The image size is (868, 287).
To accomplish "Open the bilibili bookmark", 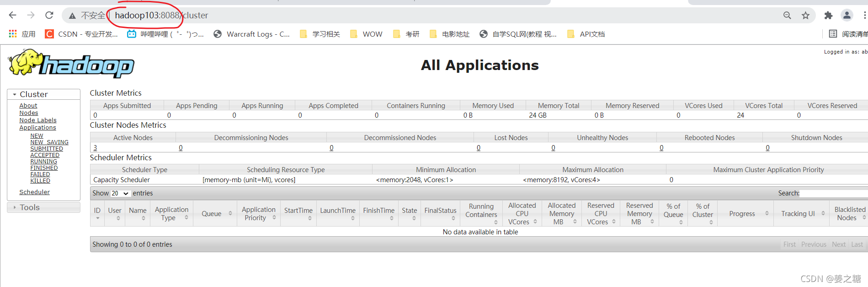I will click(x=165, y=34).
